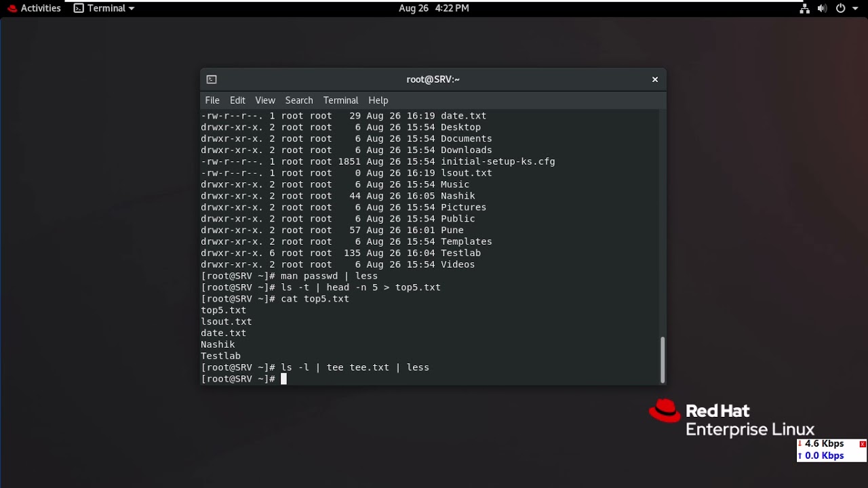The image size is (868, 488).
Task: Click the terminal icon in window title bar
Action: coord(212,79)
